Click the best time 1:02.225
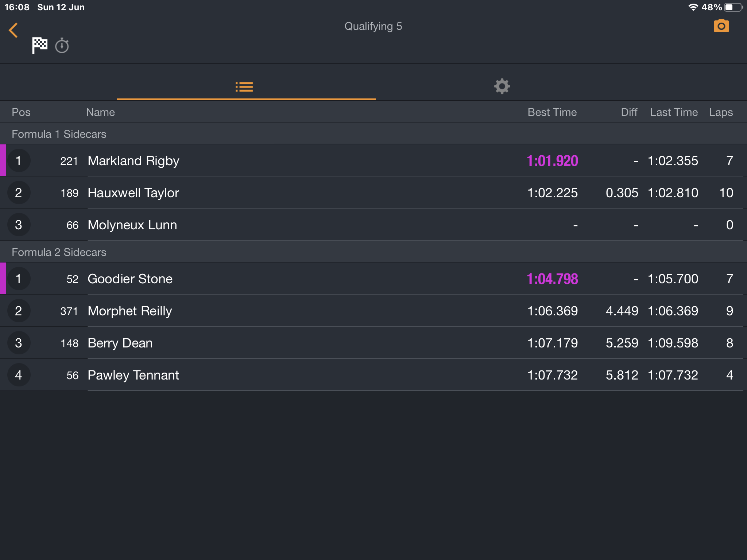 pyautogui.click(x=553, y=193)
